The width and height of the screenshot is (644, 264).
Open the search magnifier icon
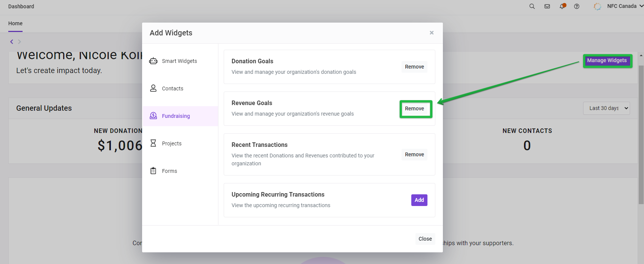[532, 6]
